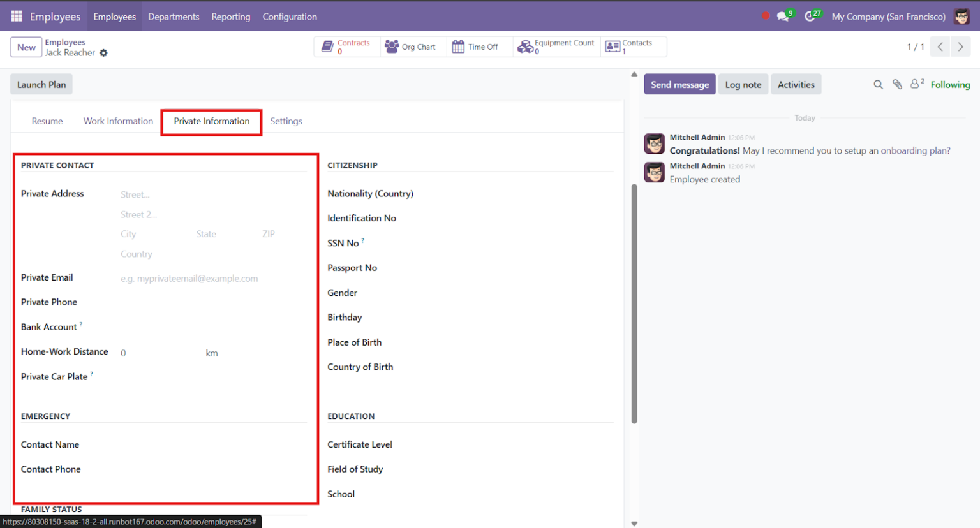This screenshot has height=528, width=980.
Task: Open the Contracts smart button
Action: click(x=346, y=46)
